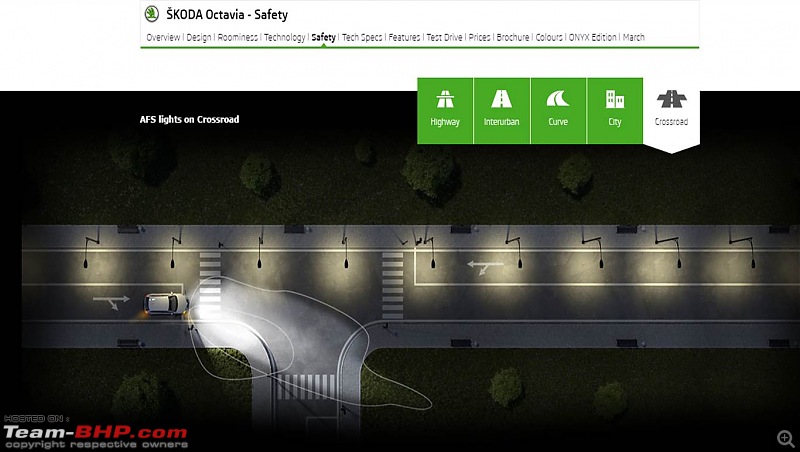Go to the Prices section
The height and width of the screenshot is (452, 800).
(480, 37)
